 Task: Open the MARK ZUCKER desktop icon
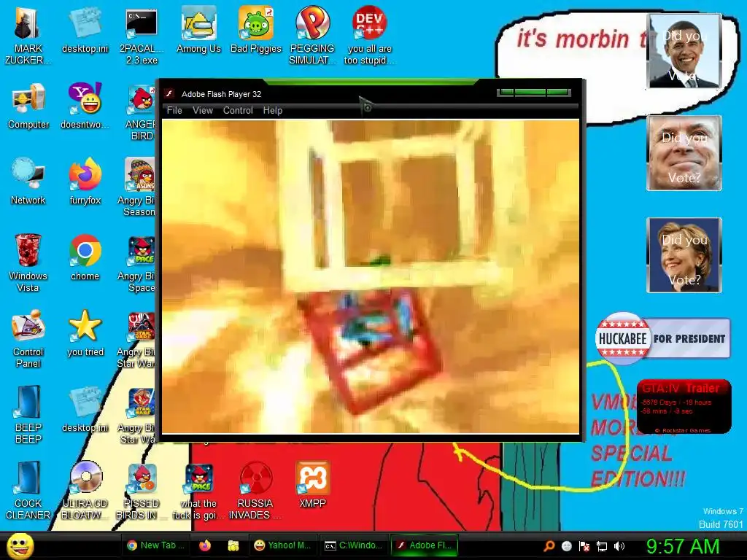tap(28, 36)
